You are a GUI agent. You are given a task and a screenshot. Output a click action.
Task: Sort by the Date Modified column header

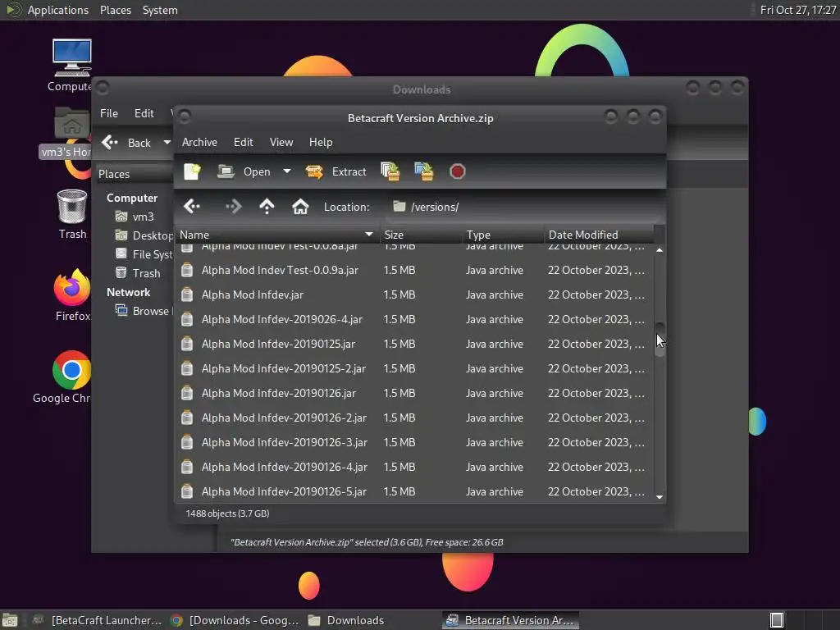pos(599,235)
